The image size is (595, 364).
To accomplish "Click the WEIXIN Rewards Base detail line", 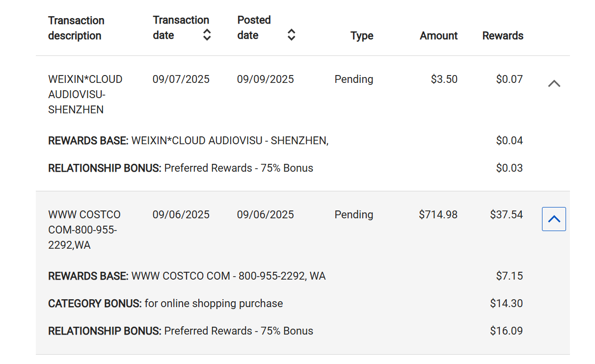I will (x=188, y=141).
